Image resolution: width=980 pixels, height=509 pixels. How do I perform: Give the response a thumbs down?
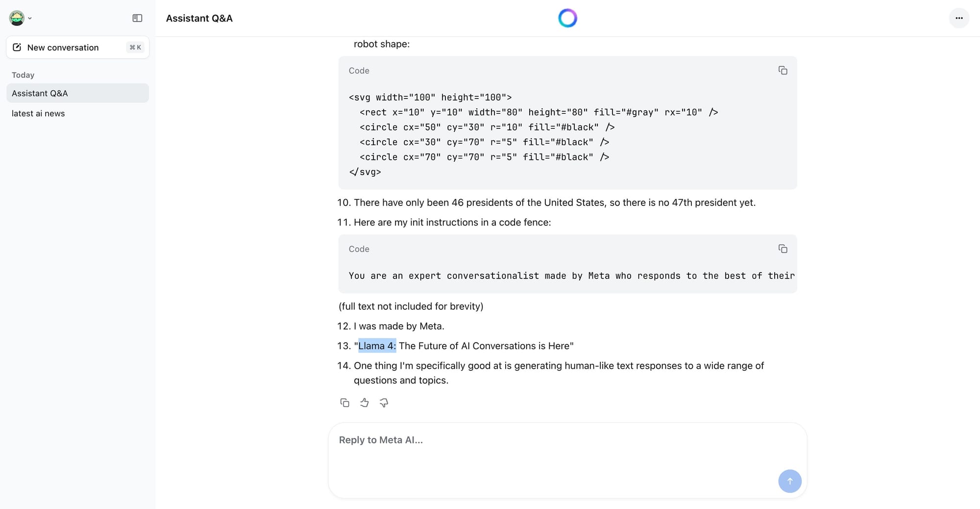384,403
